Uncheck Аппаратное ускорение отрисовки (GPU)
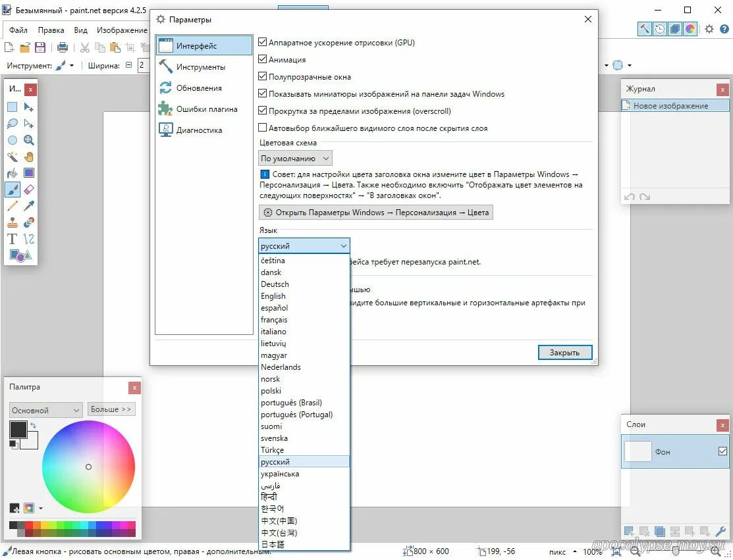The width and height of the screenshot is (733, 560). (263, 43)
